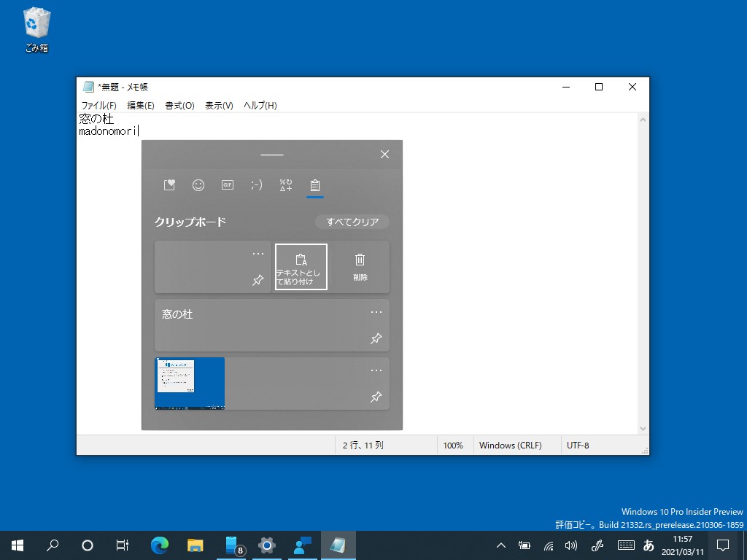Select the most recently used items tab
This screenshot has height=560, width=747.
pos(169,184)
